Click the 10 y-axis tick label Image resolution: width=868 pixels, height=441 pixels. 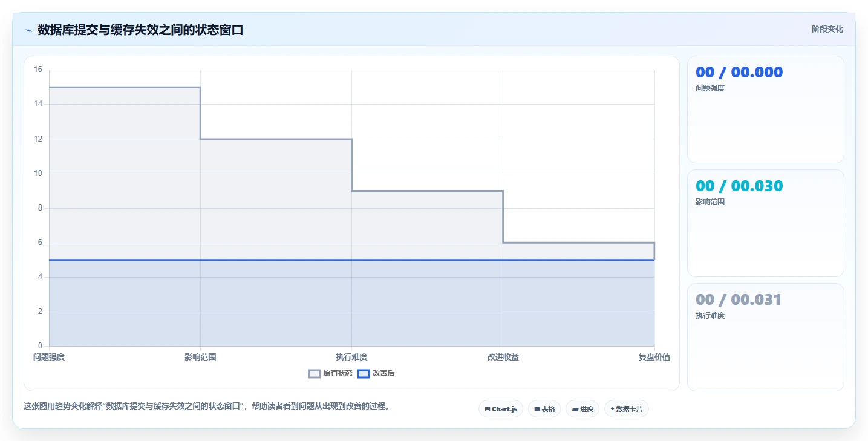coord(38,174)
